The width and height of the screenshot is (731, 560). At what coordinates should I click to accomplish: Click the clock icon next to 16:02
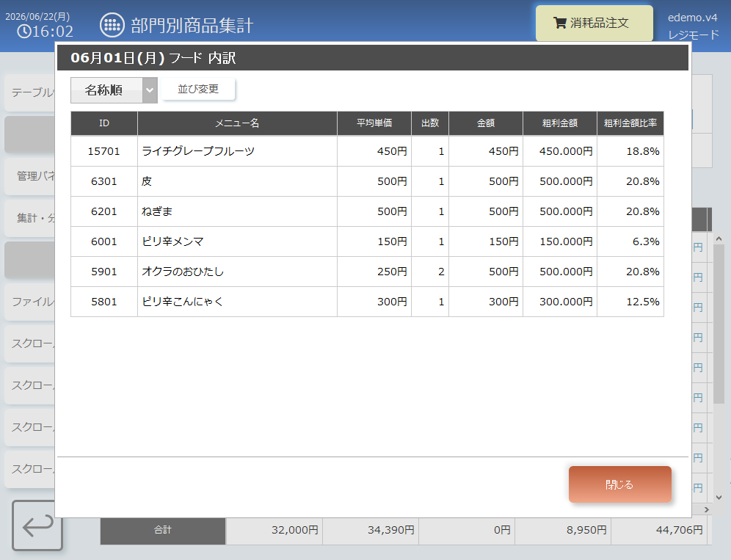click(x=24, y=32)
